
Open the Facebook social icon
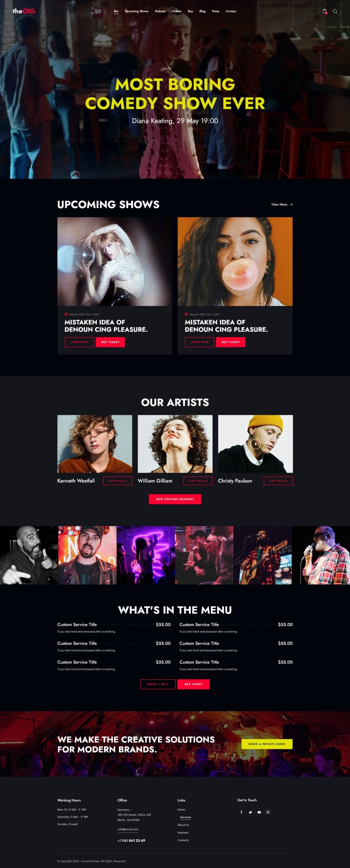pyautogui.click(x=241, y=812)
